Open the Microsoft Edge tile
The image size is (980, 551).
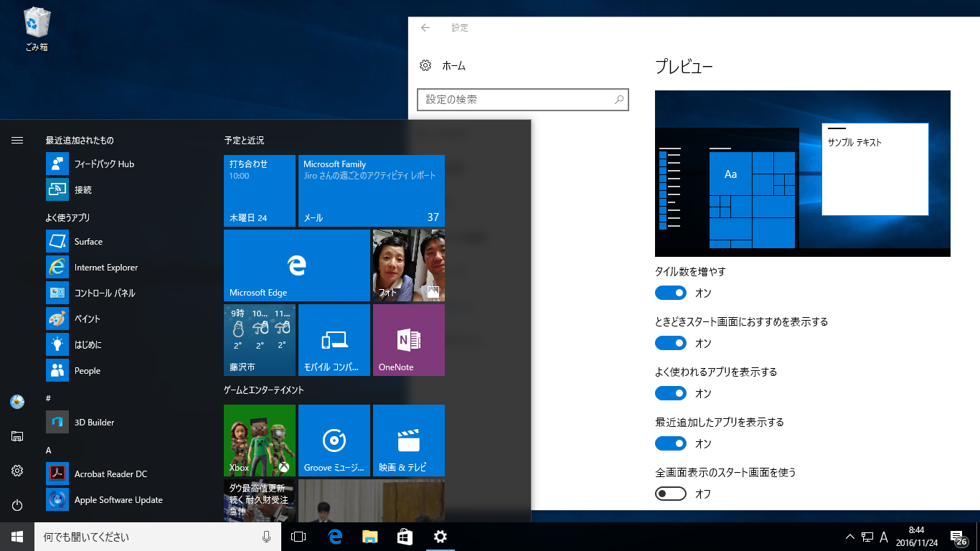[x=297, y=265]
